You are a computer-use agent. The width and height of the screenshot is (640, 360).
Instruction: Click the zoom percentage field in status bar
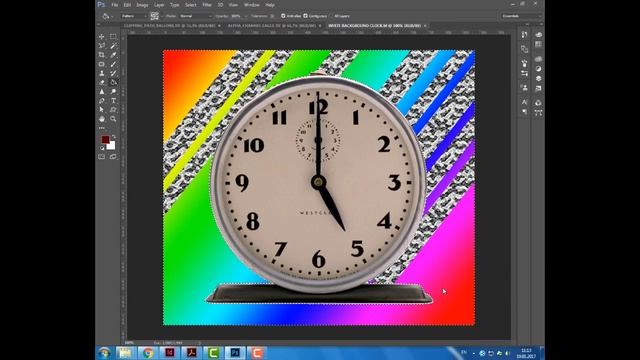[130, 342]
